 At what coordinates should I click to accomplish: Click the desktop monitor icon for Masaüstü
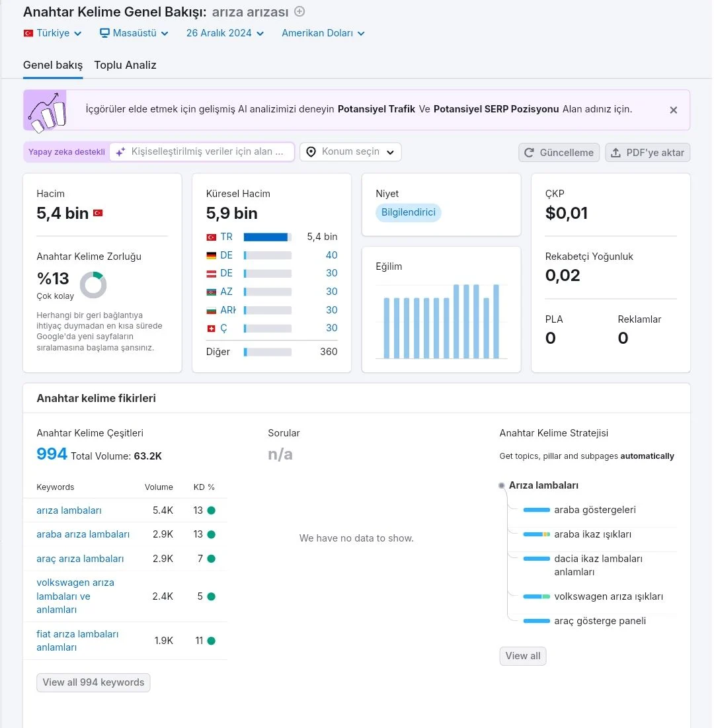104,33
